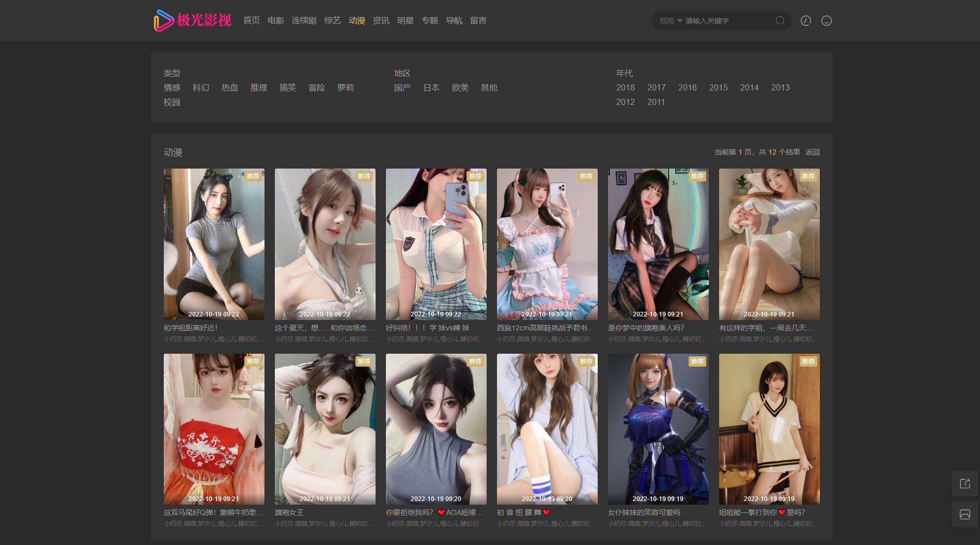
Task: Open the 电影 menu item
Action: click(x=275, y=21)
